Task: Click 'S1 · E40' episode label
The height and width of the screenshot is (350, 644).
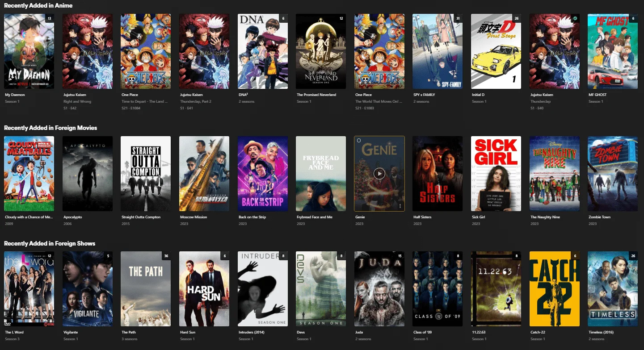Action: point(538,108)
